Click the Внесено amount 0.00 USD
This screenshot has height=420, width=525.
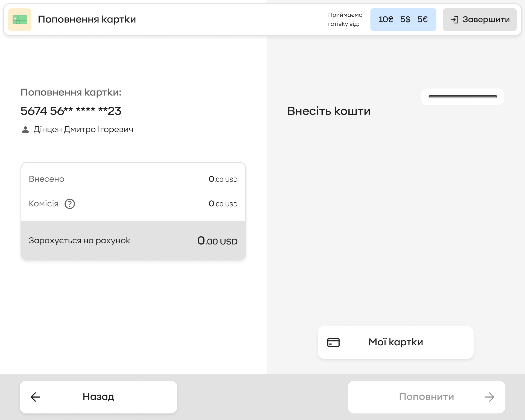tap(223, 179)
